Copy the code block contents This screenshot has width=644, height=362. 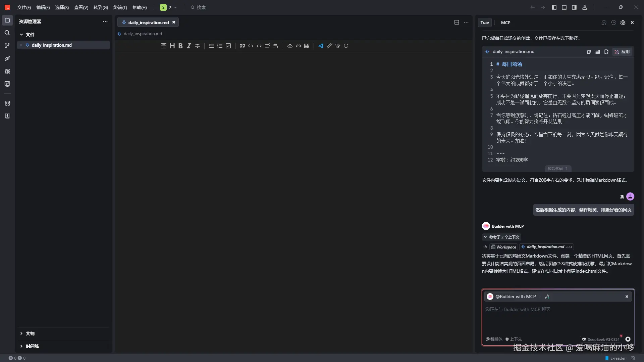click(589, 52)
